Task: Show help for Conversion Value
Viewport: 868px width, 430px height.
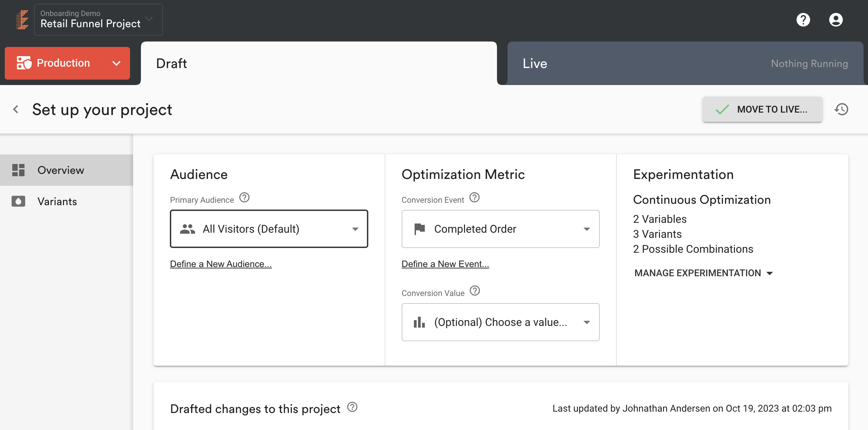Action: pos(475,291)
